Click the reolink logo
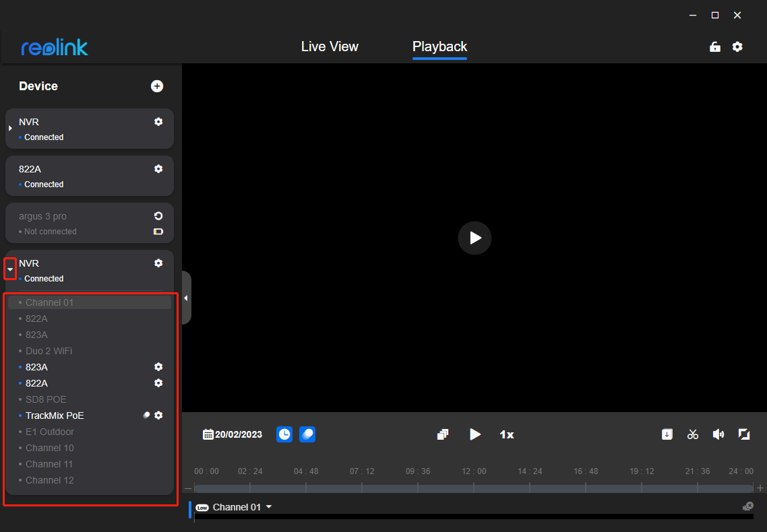The image size is (767, 532). (x=55, y=47)
